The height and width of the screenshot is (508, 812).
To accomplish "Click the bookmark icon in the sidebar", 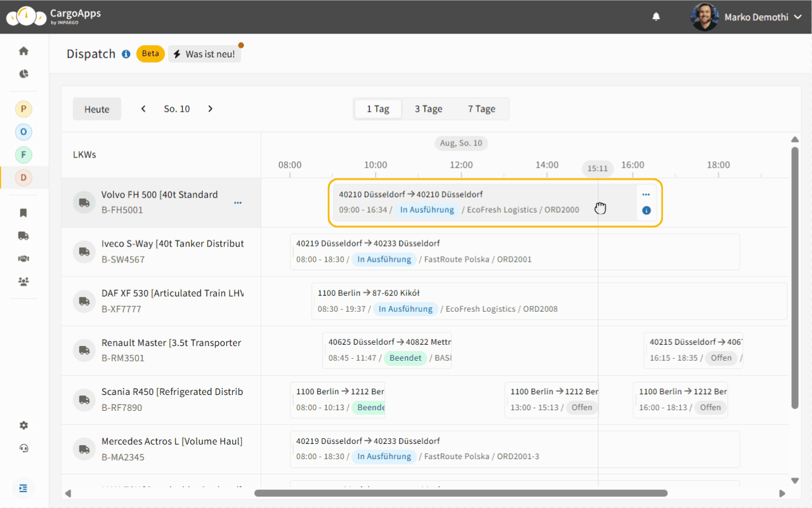I will pos(23,213).
